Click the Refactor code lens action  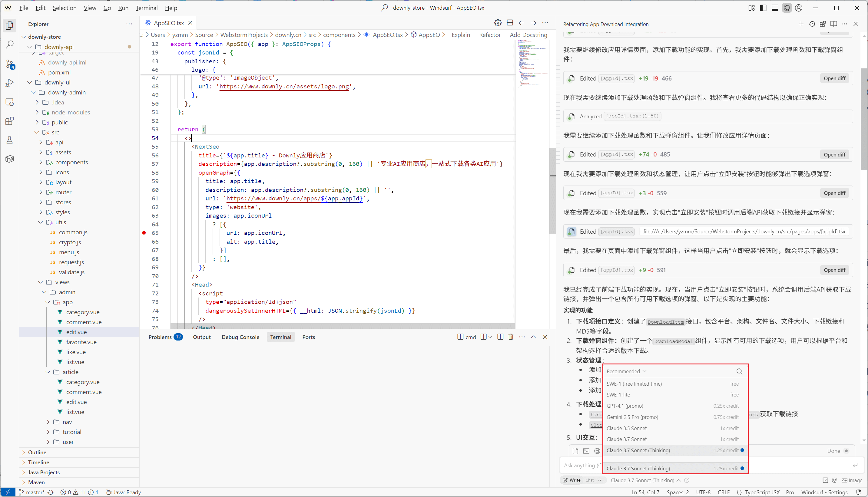click(490, 35)
